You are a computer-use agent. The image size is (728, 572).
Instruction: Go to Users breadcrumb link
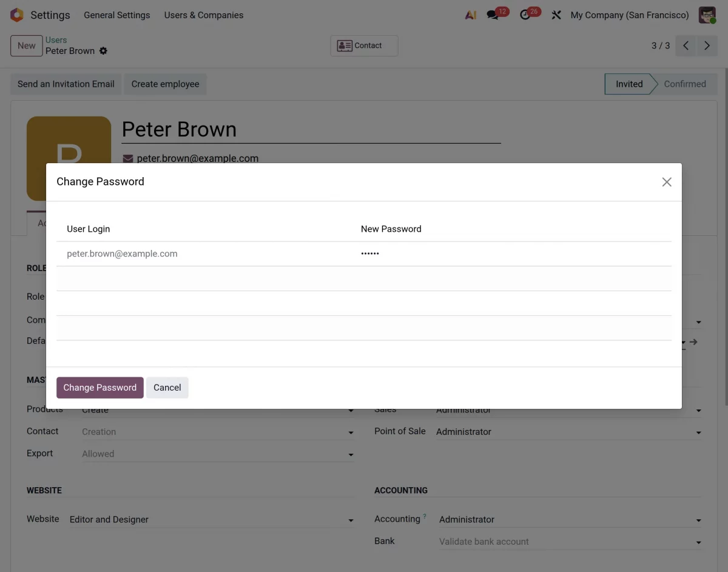56,40
